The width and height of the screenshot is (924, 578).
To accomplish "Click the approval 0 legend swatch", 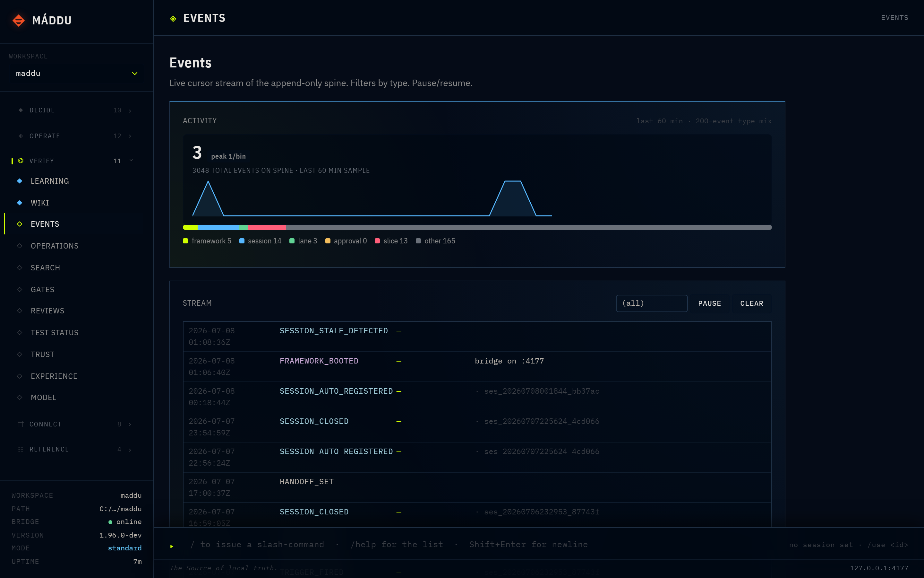I will [x=328, y=241].
